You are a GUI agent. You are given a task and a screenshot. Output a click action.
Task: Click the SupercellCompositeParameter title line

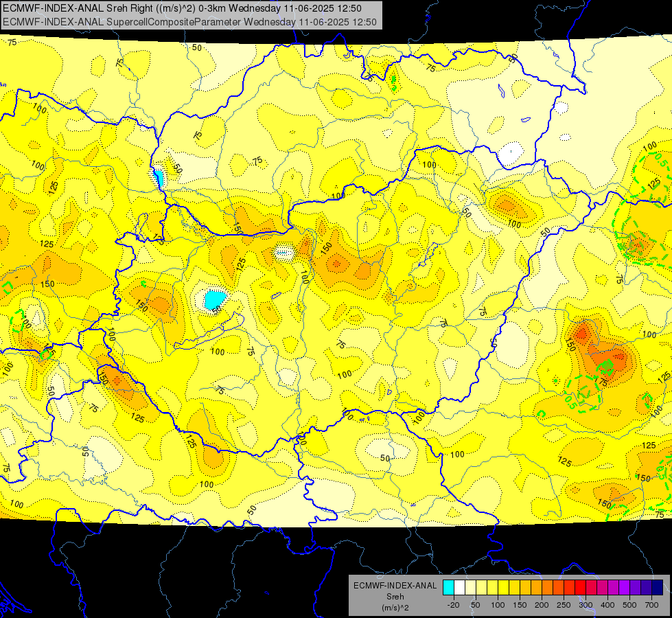[189, 22]
